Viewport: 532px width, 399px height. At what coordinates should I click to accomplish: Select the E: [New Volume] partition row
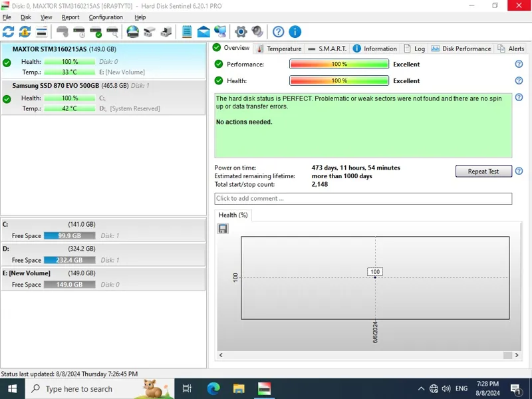pyautogui.click(x=104, y=279)
